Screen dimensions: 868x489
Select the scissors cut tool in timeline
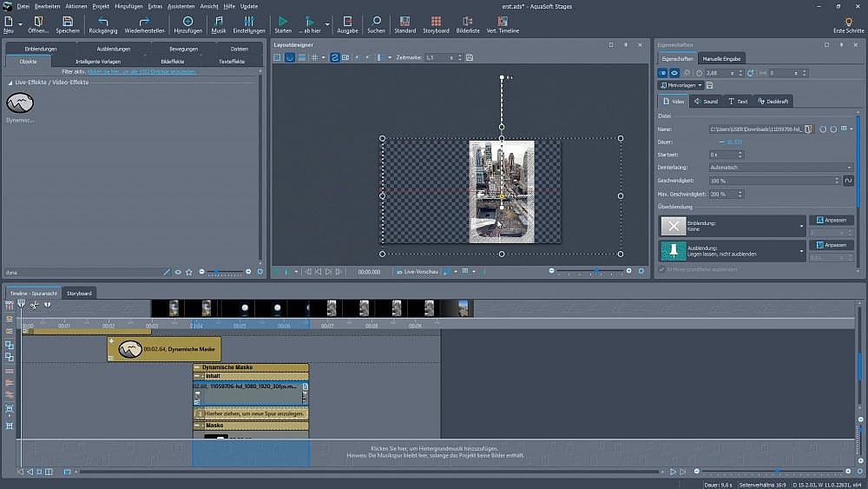pyautogui.click(x=34, y=305)
